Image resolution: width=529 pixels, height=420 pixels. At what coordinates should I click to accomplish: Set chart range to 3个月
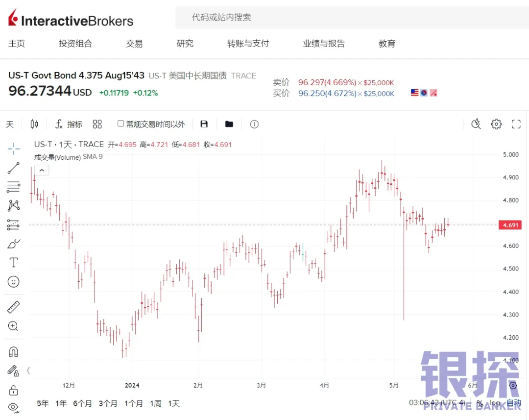coord(108,403)
